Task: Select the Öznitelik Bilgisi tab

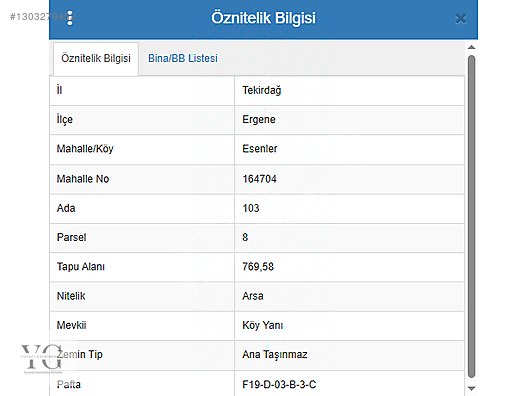Action: click(96, 59)
